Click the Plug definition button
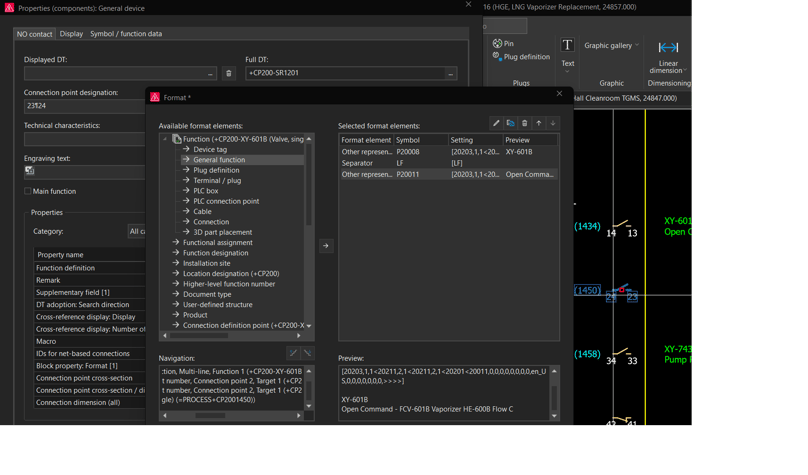The height and width of the screenshot is (475, 808). (520, 57)
